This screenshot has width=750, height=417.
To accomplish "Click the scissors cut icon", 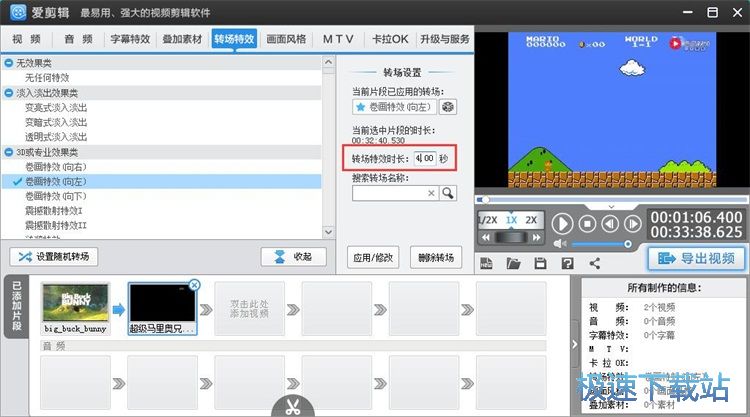I will 293,407.
